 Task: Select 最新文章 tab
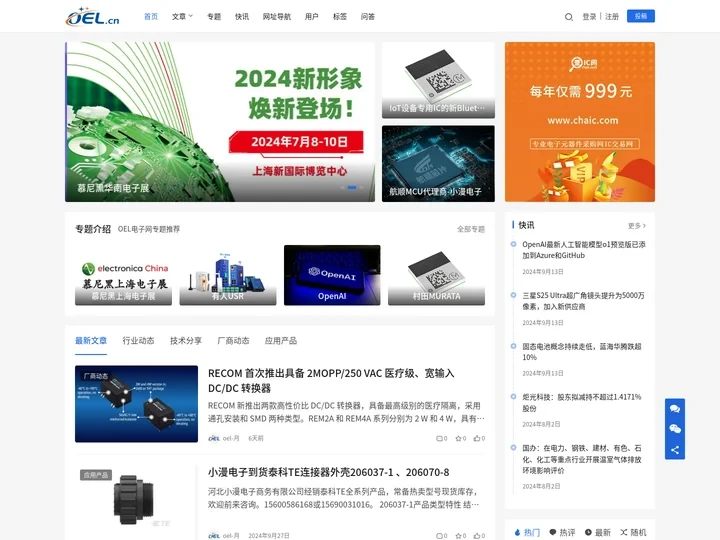[91, 341]
